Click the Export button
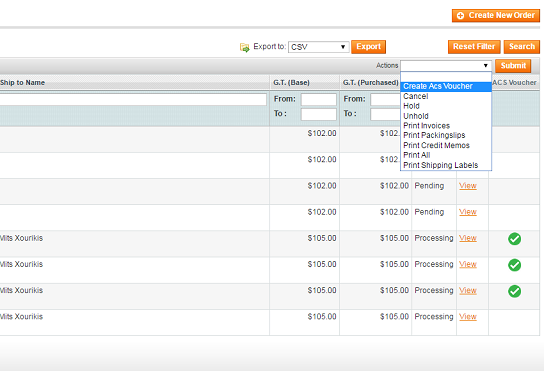The height and width of the screenshot is (371, 544). [x=368, y=47]
